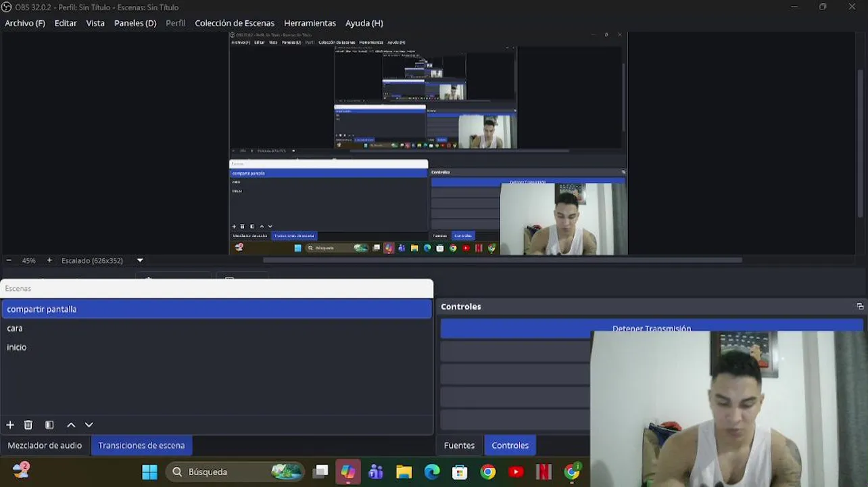Select the 'compartir pantalla' scene
The image size is (868, 487).
(216, 309)
